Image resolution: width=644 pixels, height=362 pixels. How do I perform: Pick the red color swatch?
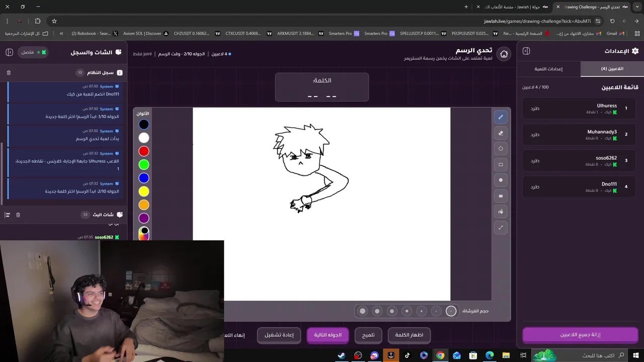[144, 151]
